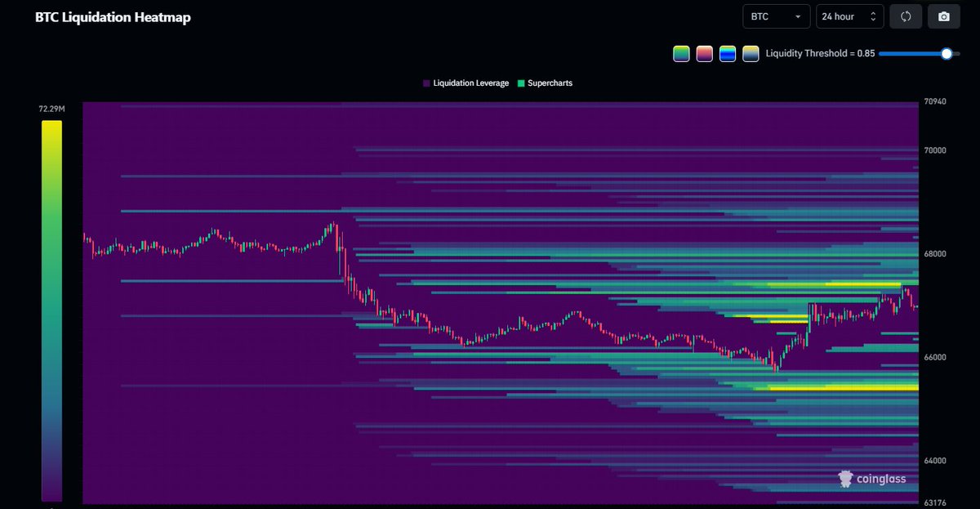Screen dimensions: 980x509
Task: Open the camera screenshot tool
Action: (x=943, y=16)
